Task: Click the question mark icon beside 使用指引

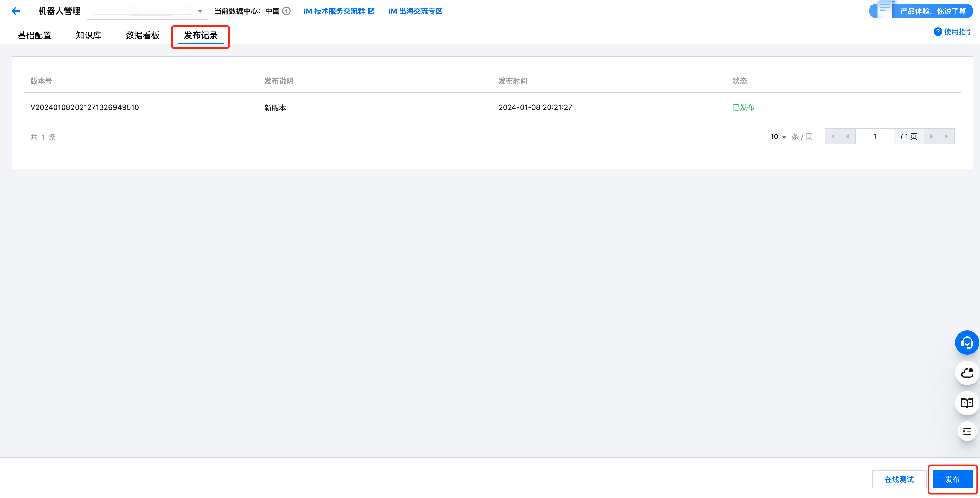Action: (x=938, y=32)
